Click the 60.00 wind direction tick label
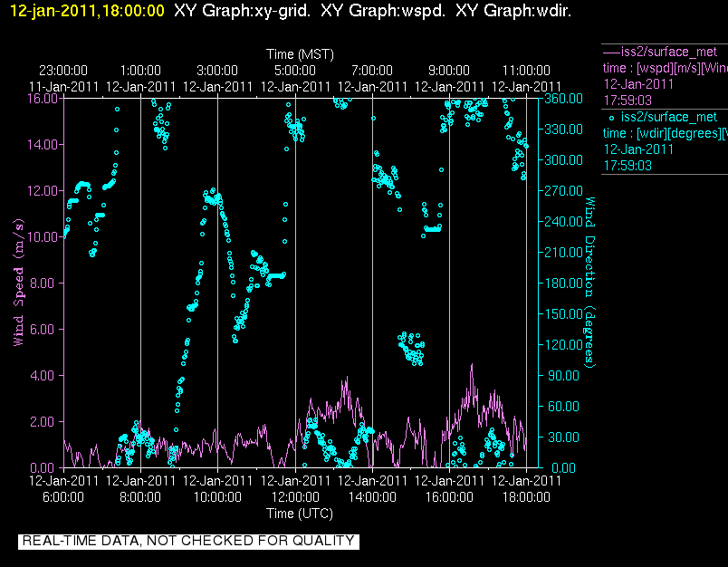The height and width of the screenshot is (567, 728). [x=563, y=407]
